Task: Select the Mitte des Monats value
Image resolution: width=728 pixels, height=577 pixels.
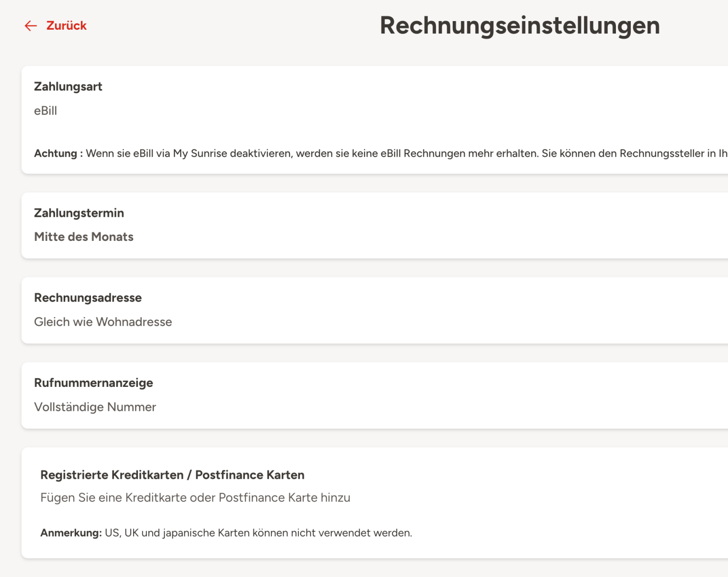Action: [84, 237]
